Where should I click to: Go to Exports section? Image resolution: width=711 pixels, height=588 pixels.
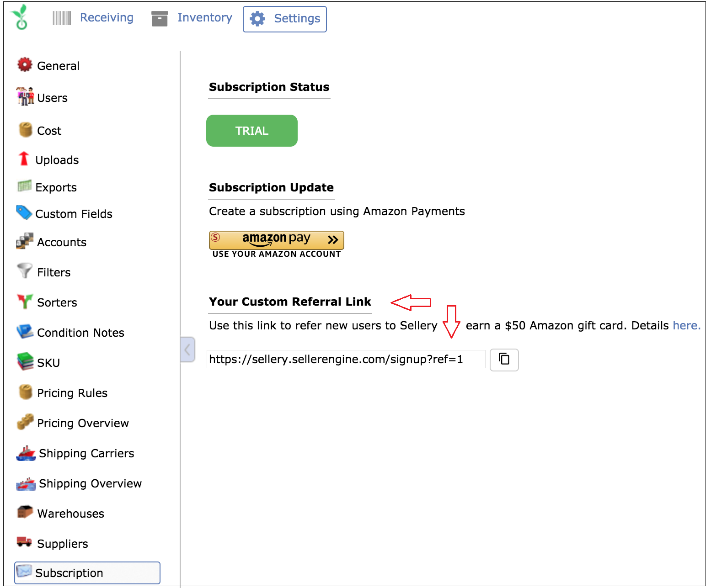click(x=56, y=188)
